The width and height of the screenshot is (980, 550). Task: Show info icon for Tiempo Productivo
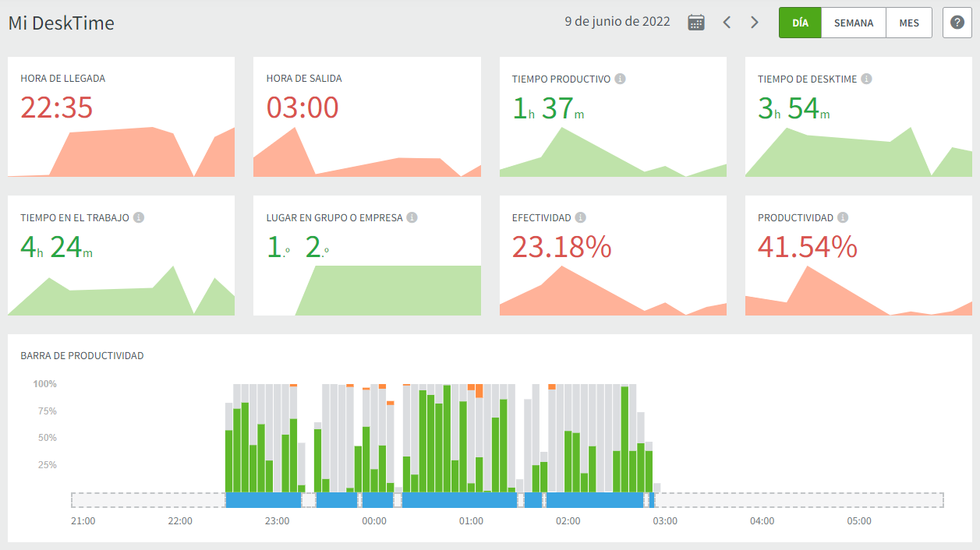coord(621,79)
